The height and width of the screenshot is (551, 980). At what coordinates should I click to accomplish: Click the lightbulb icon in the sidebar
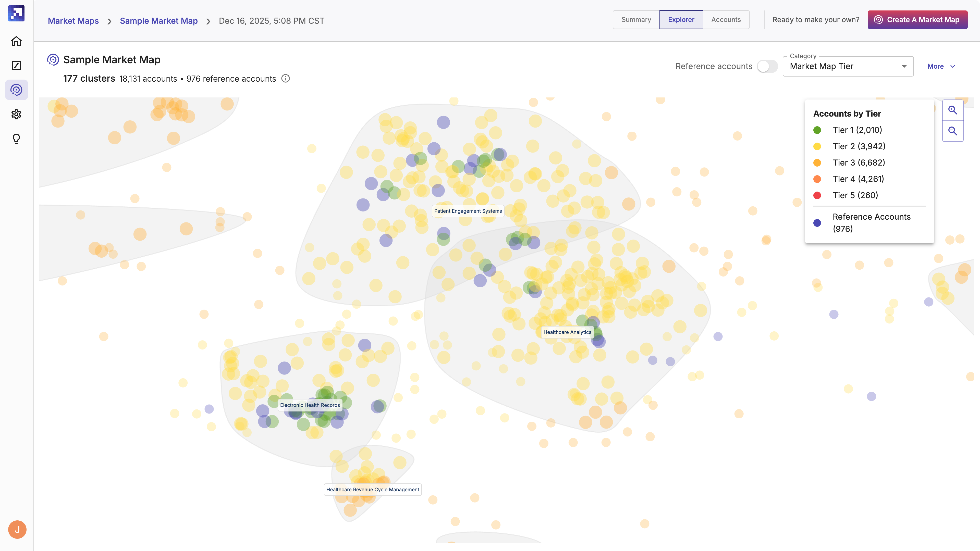16,139
